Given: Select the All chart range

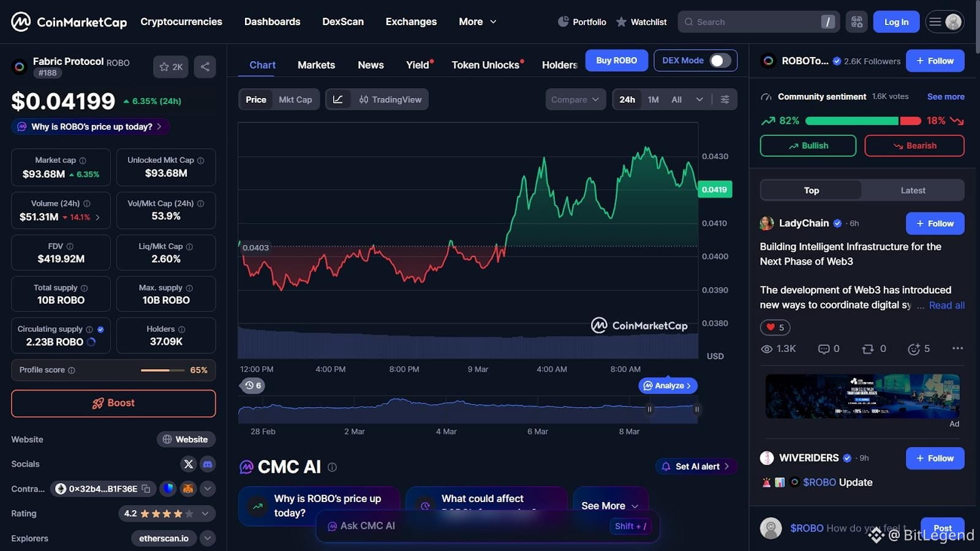Looking at the screenshot, I should 677,99.
